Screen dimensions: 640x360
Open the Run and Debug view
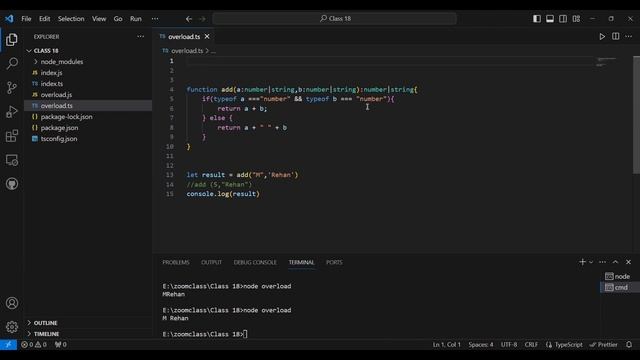(x=12, y=111)
